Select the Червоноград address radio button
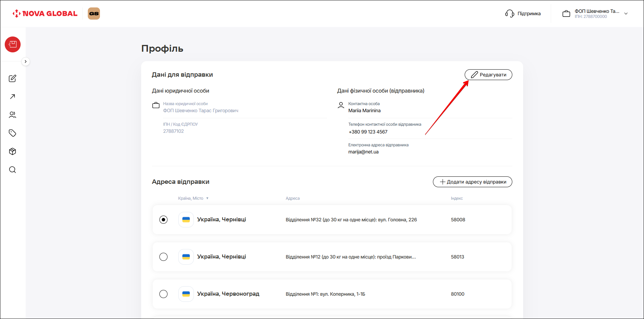644x319 pixels. coord(163,294)
